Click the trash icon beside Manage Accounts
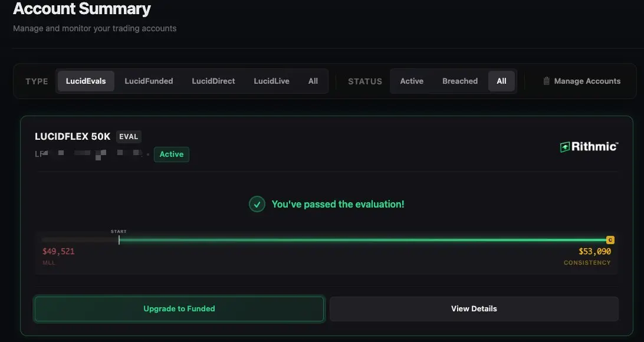 [546, 81]
